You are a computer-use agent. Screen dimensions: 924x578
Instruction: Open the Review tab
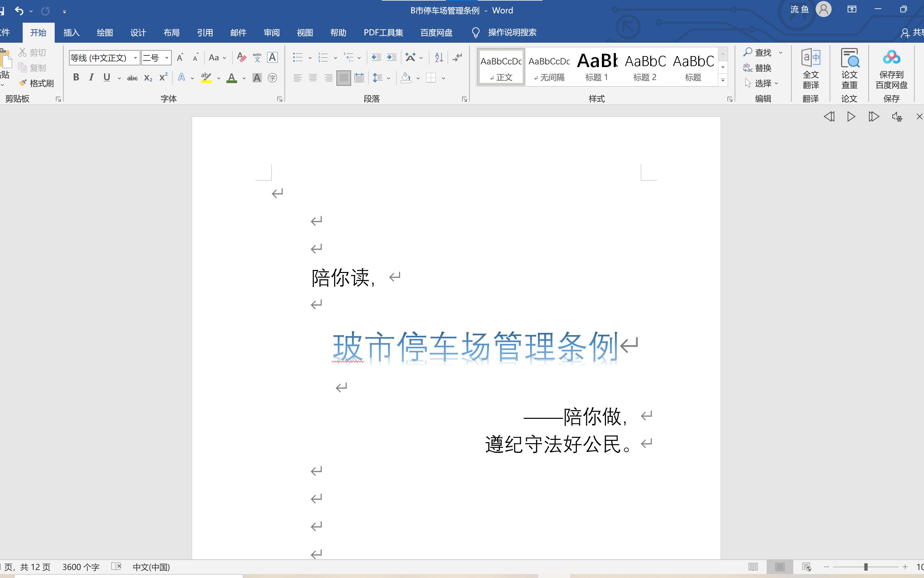(x=271, y=32)
